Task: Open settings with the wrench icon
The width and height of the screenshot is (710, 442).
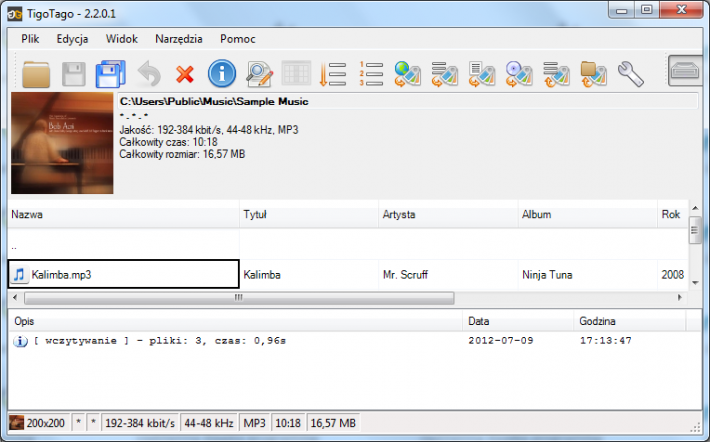Action: tap(631, 74)
